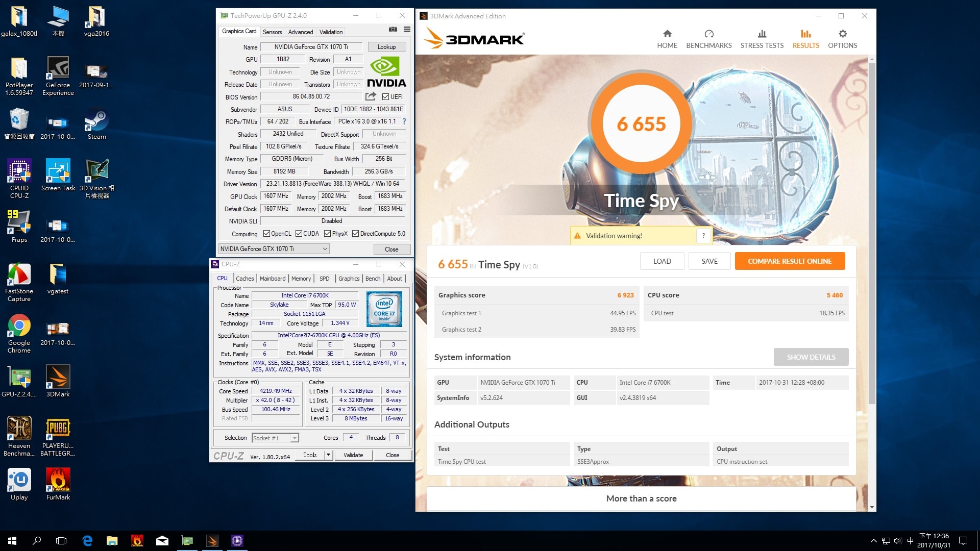The height and width of the screenshot is (551, 980).
Task: Click the validation warning help question mark
Action: (703, 236)
